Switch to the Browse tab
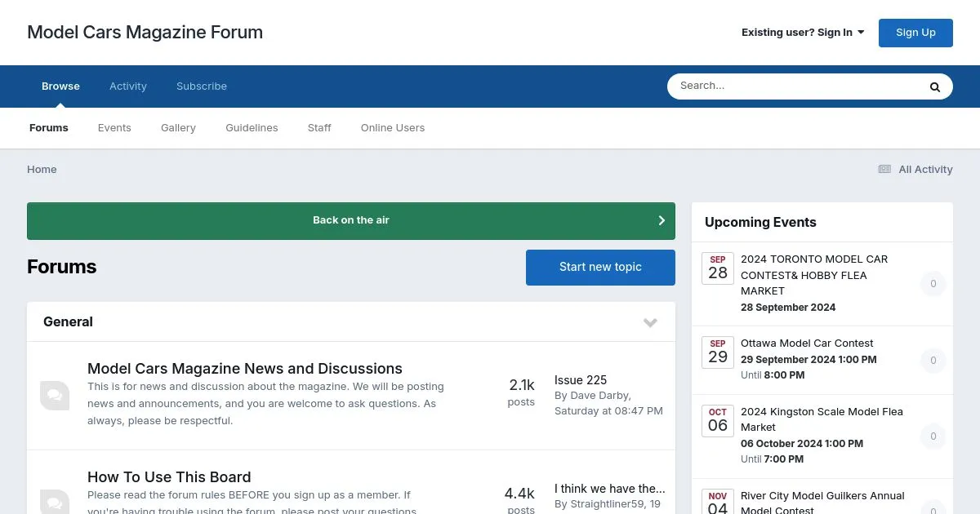The image size is (980, 514). (60, 86)
